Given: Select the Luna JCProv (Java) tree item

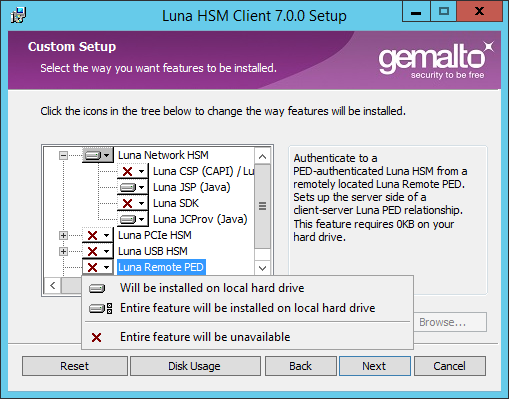Looking at the screenshot, I should pyautogui.click(x=200, y=219).
